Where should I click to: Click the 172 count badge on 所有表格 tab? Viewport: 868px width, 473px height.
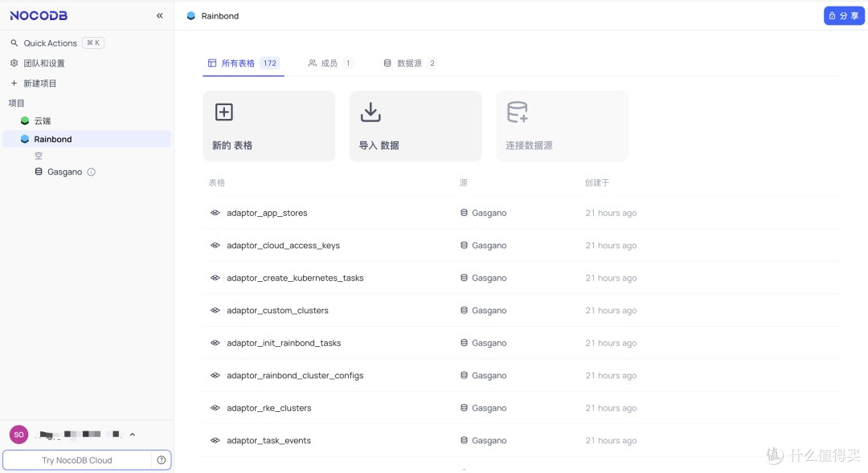(269, 63)
